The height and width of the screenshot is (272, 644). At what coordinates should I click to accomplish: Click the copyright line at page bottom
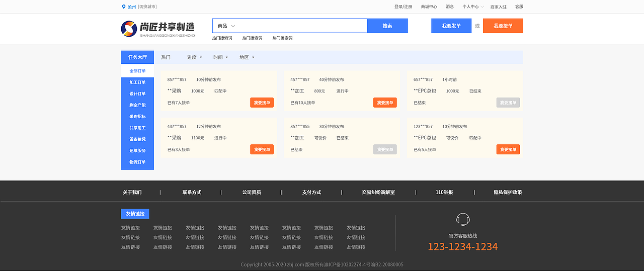pos(322,265)
